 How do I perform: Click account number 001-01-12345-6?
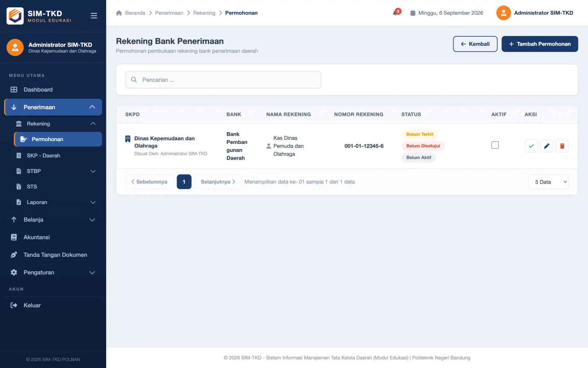364,146
